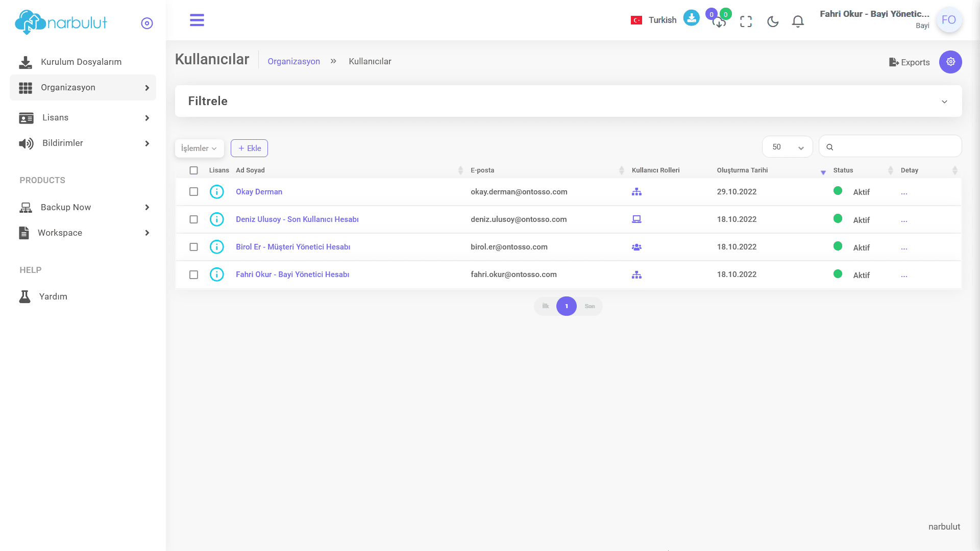Viewport: 980px width, 551px height.
Task: Click the Turkish flag icon
Action: pos(636,20)
